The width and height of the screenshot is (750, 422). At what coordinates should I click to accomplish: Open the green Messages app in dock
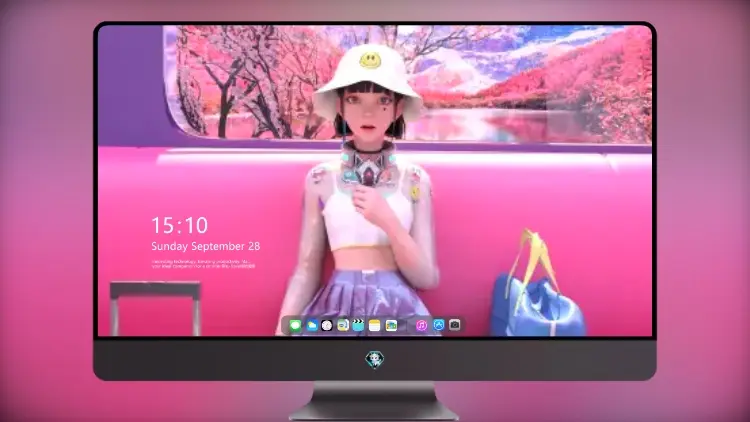click(295, 325)
